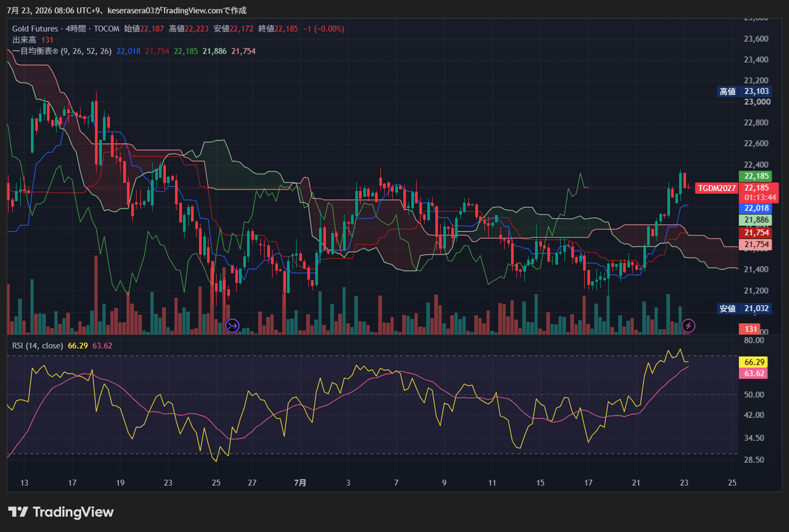The image size is (789, 532).
Task: Click the blue 22,018 price-scale label
Action: 755,208
